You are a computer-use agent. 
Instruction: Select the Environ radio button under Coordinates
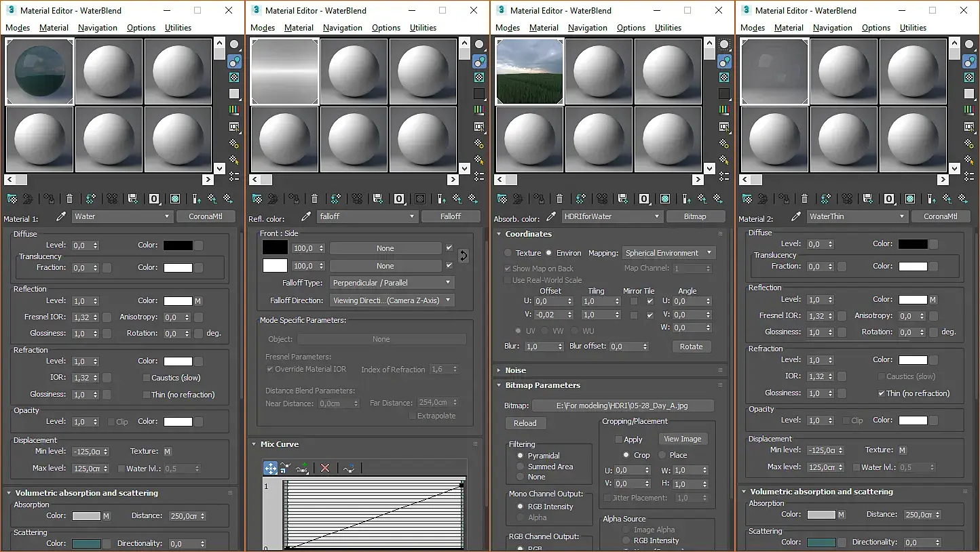pos(549,253)
